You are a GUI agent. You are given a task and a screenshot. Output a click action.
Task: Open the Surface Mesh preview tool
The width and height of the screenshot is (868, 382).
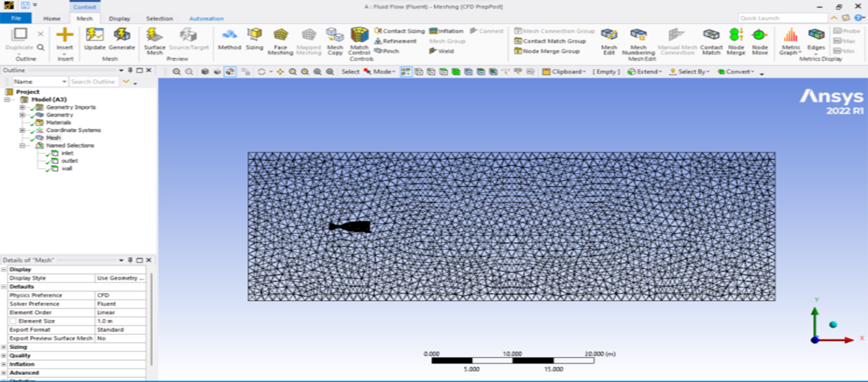point(155,40)
